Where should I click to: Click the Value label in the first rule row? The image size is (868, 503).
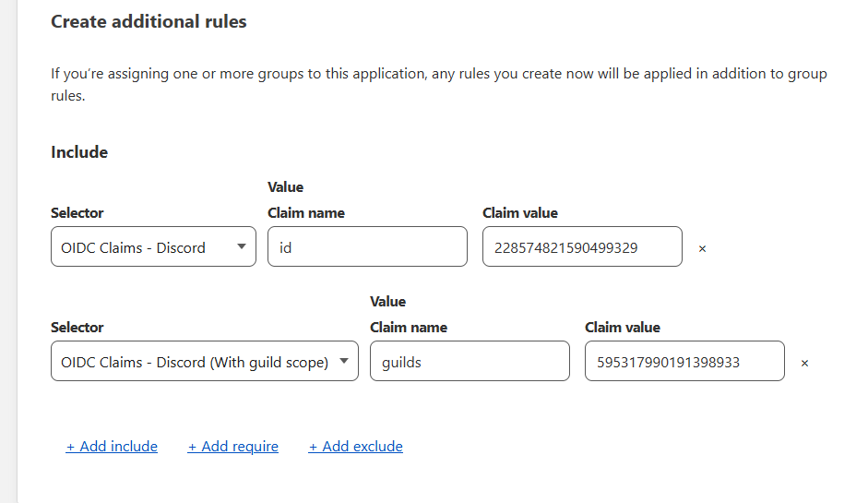pos(285,187)
